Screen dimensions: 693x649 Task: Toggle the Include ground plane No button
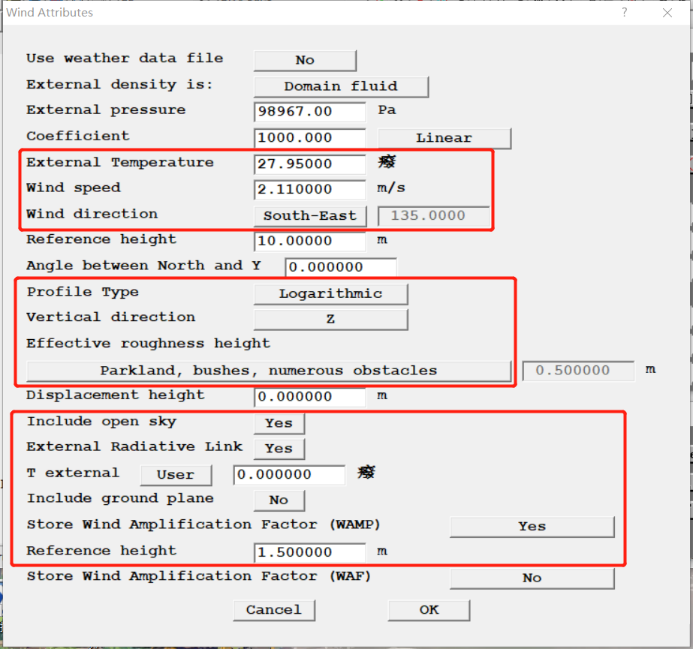(279, 500)
